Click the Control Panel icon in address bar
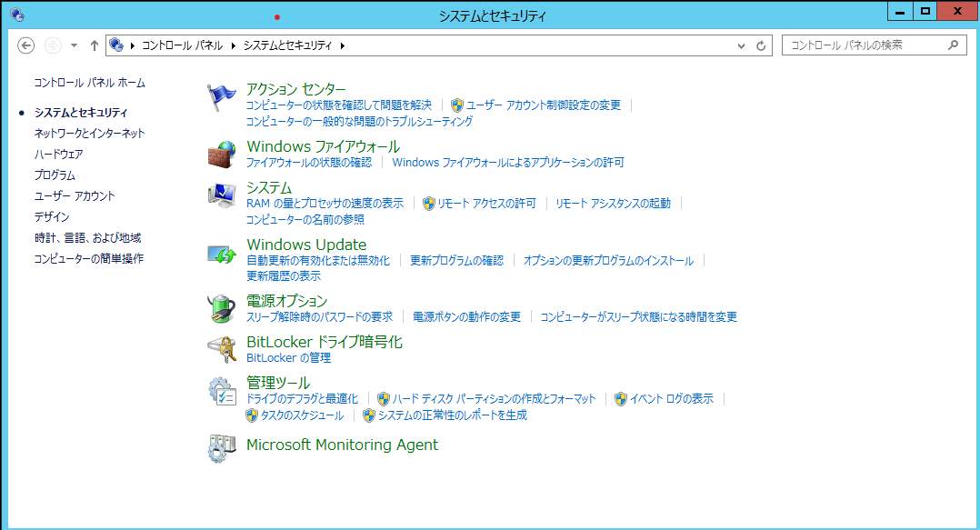This screenshot has height=530, width=980. (116, 45)
